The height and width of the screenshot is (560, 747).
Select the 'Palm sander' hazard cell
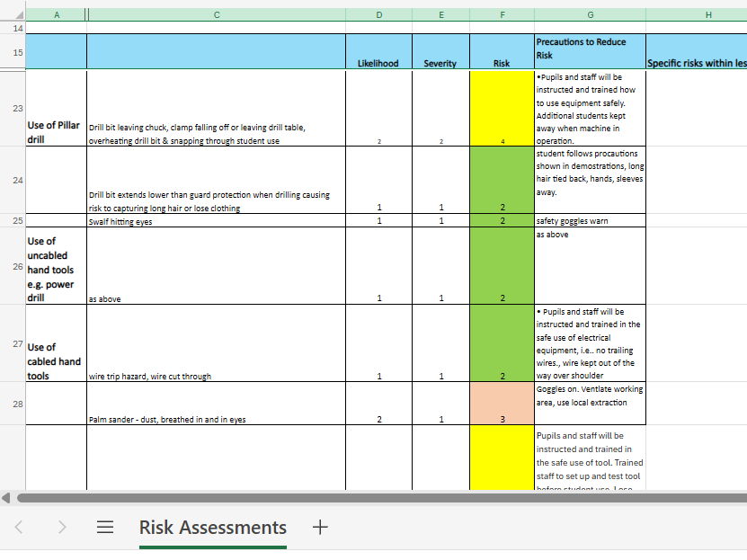(216, 404)
